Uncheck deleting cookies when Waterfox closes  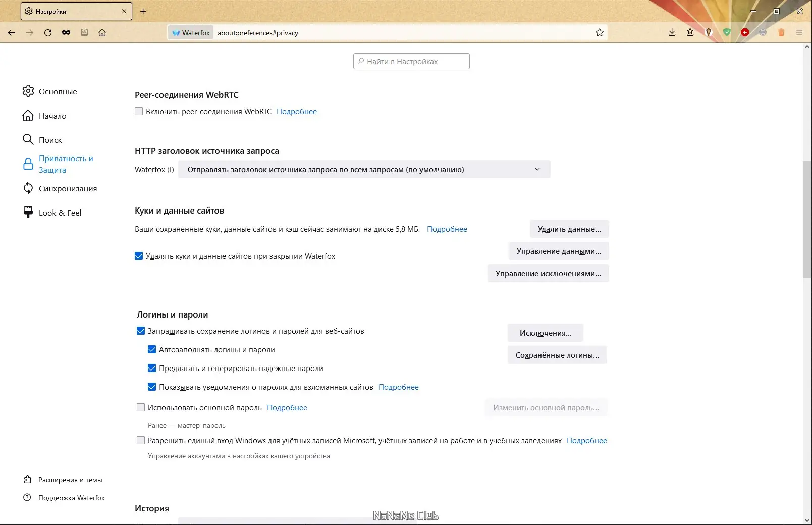pos(139,256)
